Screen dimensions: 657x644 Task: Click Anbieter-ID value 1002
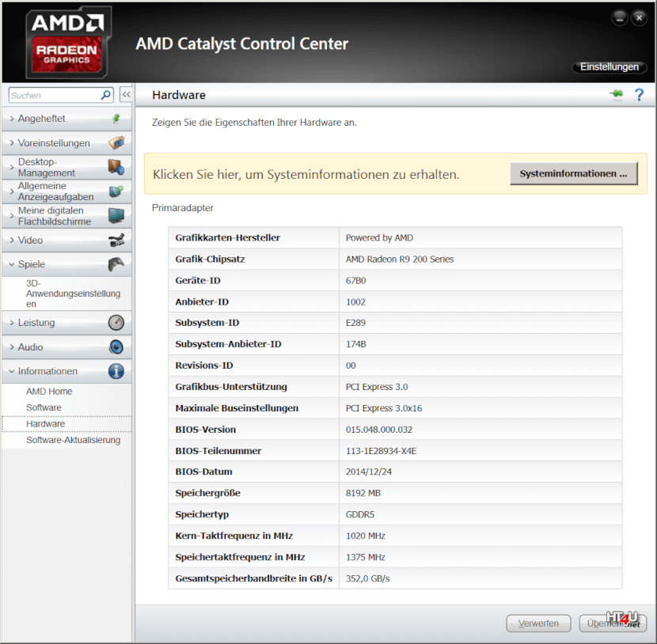pyautogui.click(x=355, y=302)
